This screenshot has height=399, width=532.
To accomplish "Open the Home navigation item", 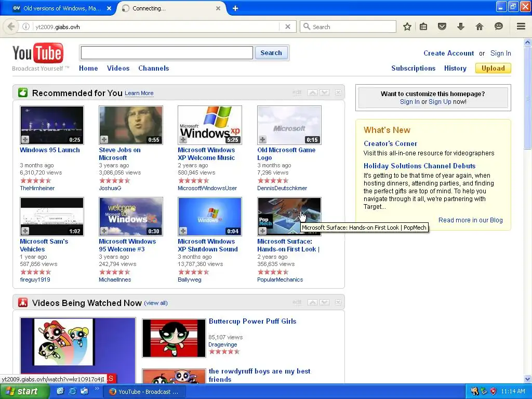I will click(88, 68).
